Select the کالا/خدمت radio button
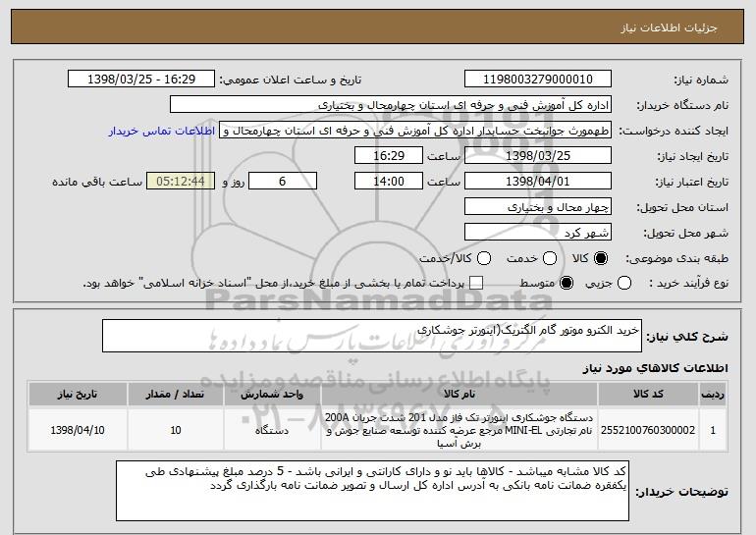This screenshot has height=535, width=756. click(484, 258)
